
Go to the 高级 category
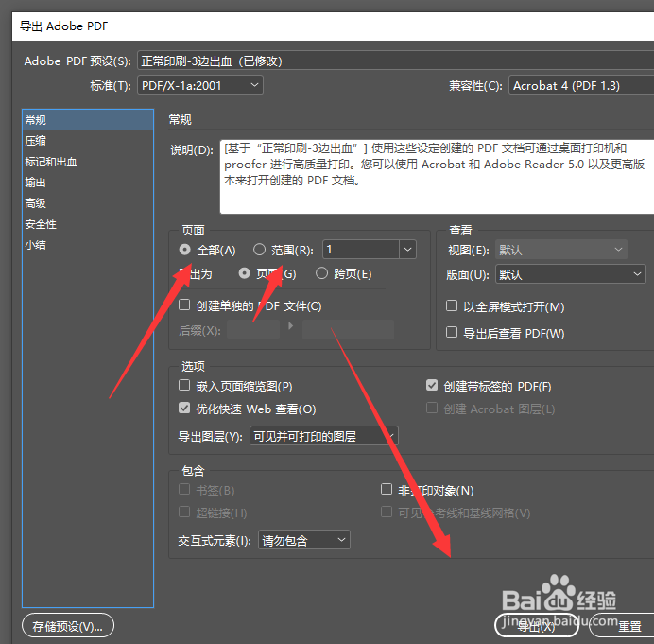click(88, 203)
